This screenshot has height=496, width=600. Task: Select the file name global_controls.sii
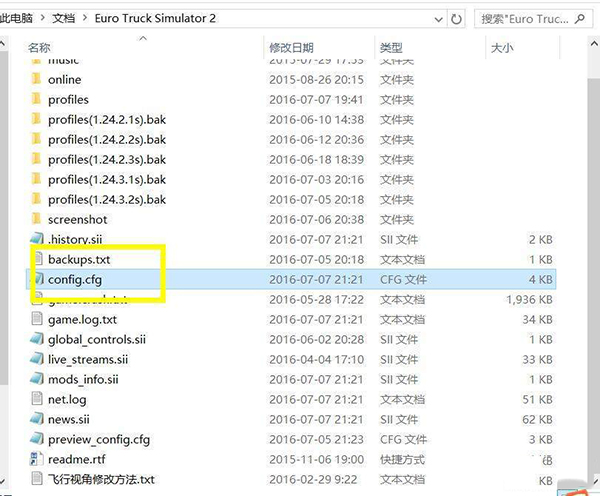(x=97, y=339)
